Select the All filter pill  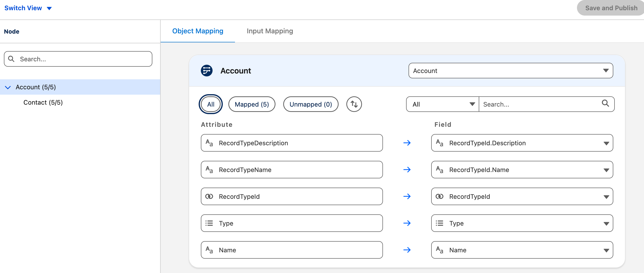point(211,104)
